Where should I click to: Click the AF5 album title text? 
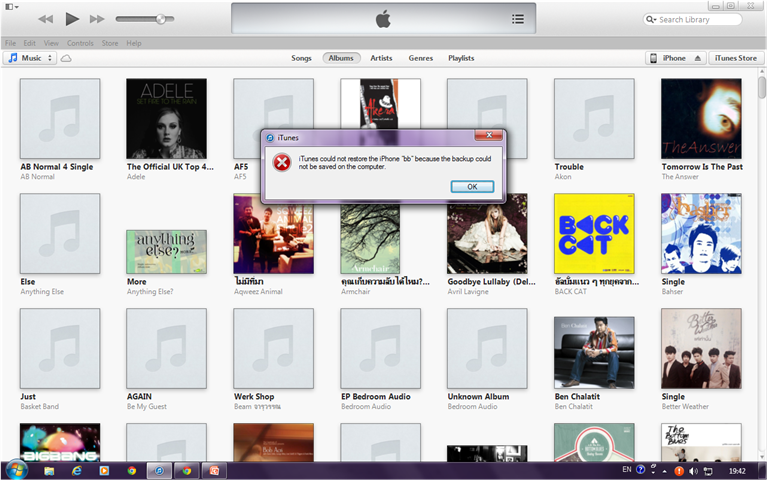coord(241,167)
